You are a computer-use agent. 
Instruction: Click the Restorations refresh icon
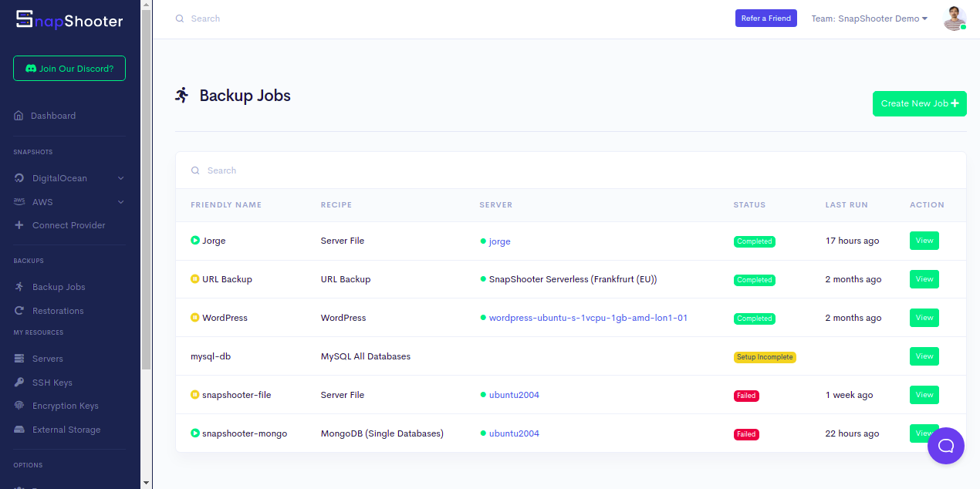[x=19, y=311]
